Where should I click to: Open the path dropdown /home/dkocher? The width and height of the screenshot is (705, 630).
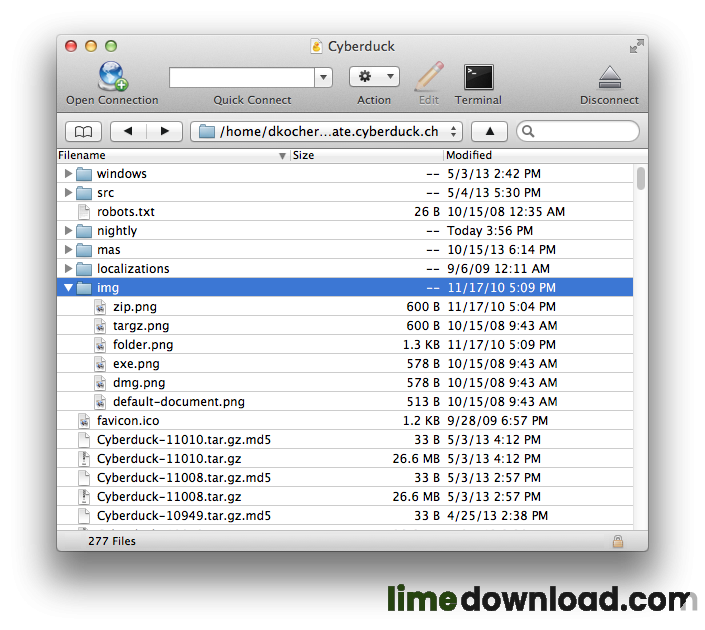click(x=326, y=132)
